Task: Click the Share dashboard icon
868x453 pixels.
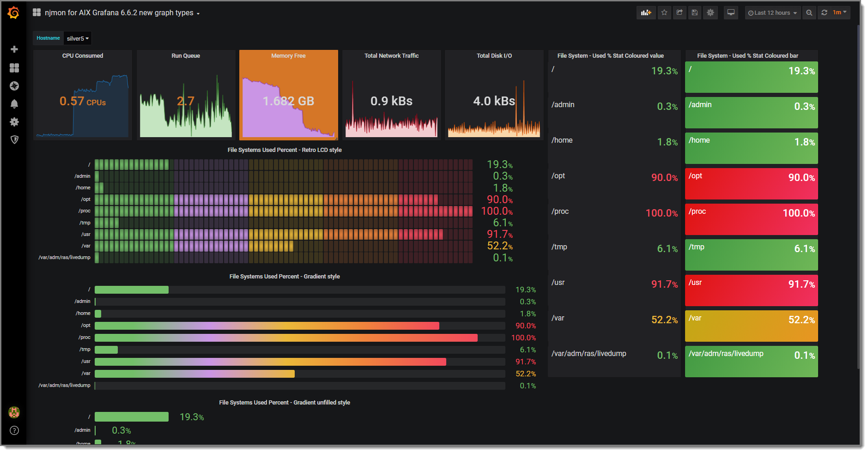Action: (680, 13)
